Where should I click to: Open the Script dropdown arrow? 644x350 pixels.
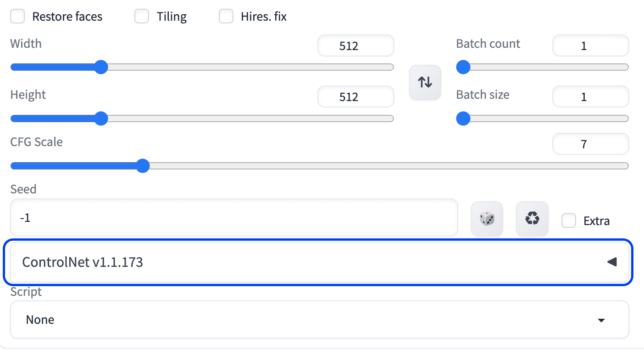pyautogui.click(x=601, y=320)
